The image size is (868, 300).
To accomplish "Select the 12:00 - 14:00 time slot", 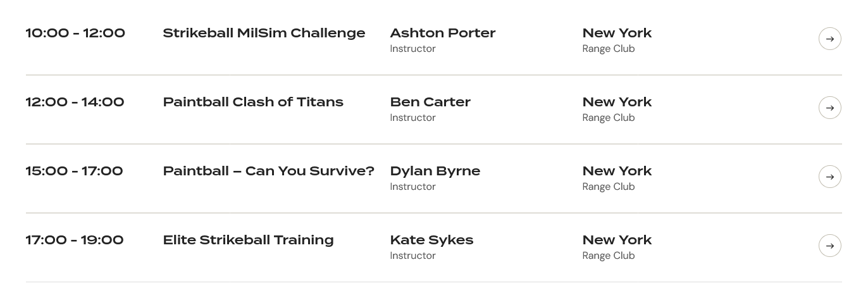I will click(75, 102).
